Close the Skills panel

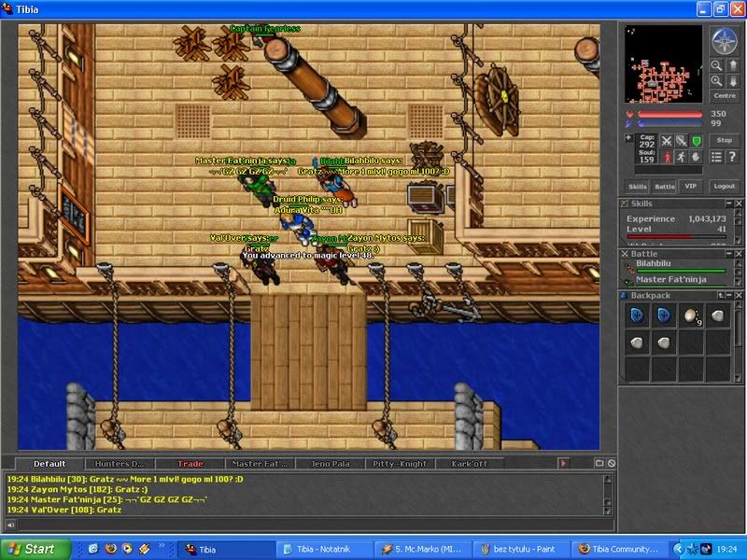point(739,203)
